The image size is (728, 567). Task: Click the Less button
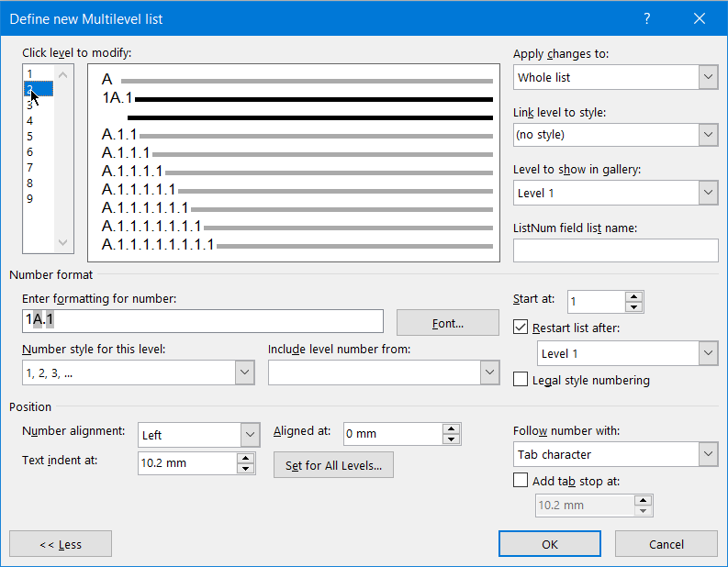click(61, 544)
